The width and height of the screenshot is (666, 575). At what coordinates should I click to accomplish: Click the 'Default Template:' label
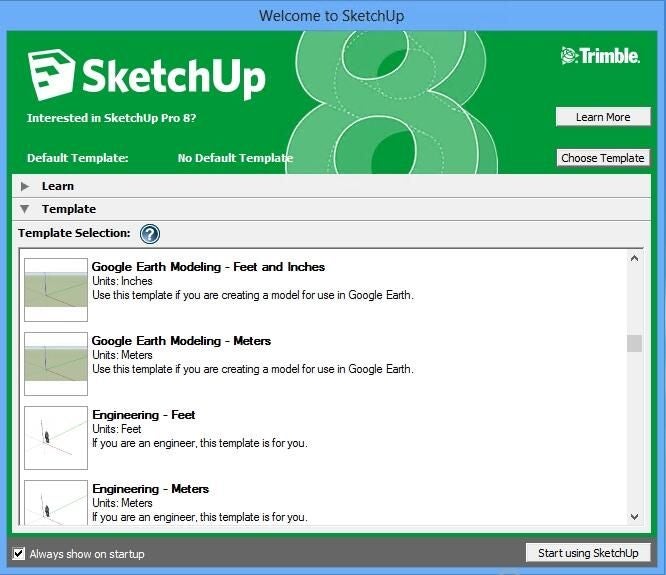click(78, 158)
